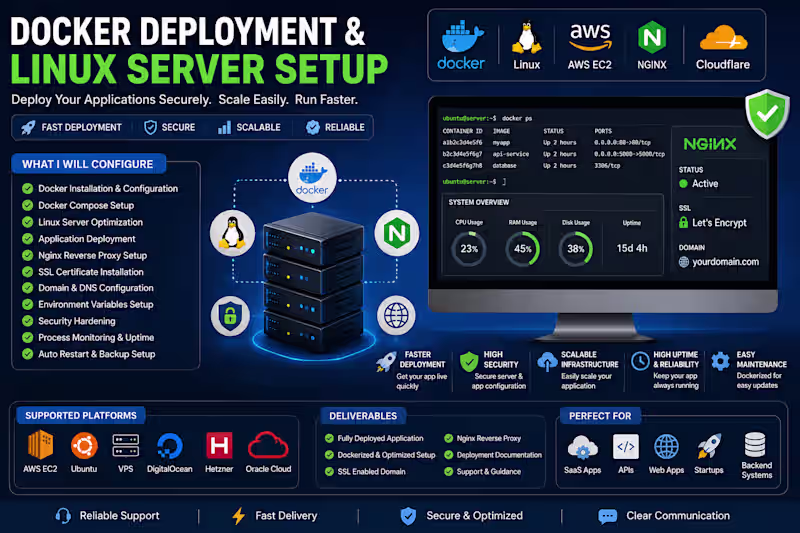Screen dimensions: 800x533
Task: Click the padlock icon beside Let's Encrypt
Action: (x=684, y=222)
